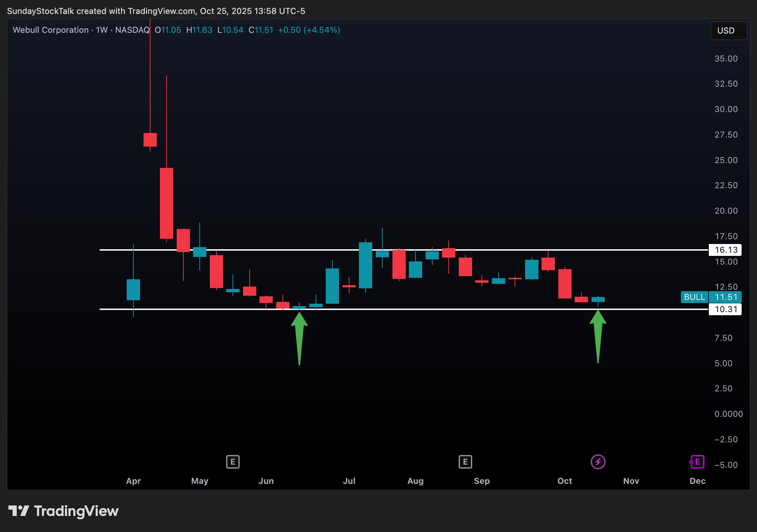Click the magenta upcoming earnings icon near Dec
Viewport: 757px width, 532px height.
pos(697,462)
